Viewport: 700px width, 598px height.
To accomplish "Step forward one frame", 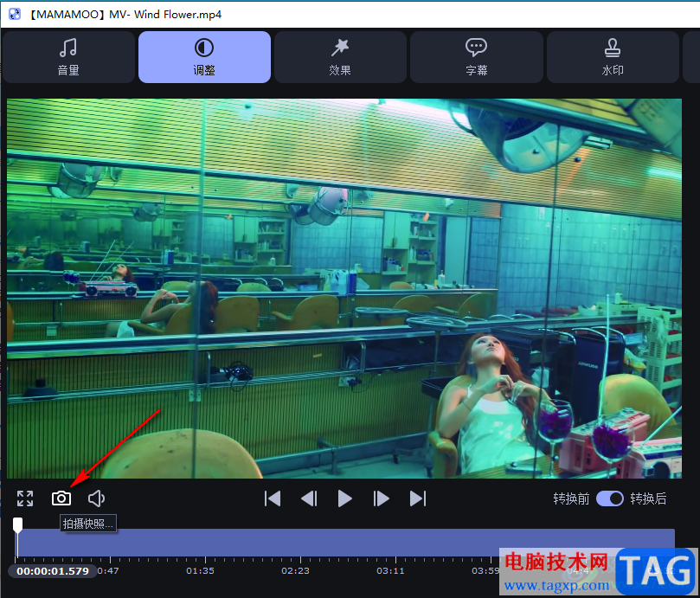I will tap(381, 498).
